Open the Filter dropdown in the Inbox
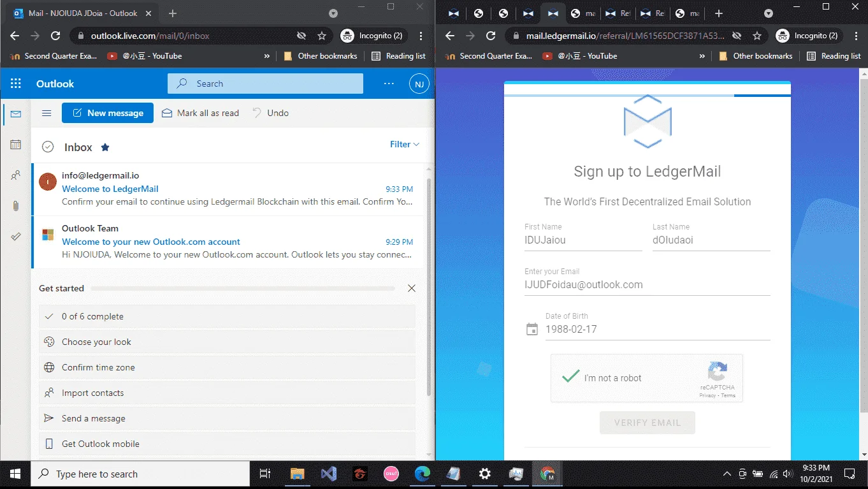 [405, 145]
